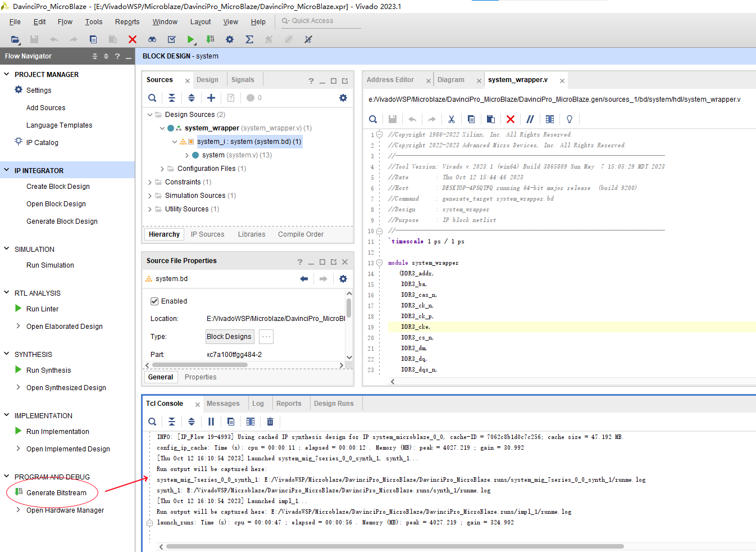Viewport: 756px width, 552px height.
Task: Click red delete X in editor toolbar
Action: click(511, 119)
